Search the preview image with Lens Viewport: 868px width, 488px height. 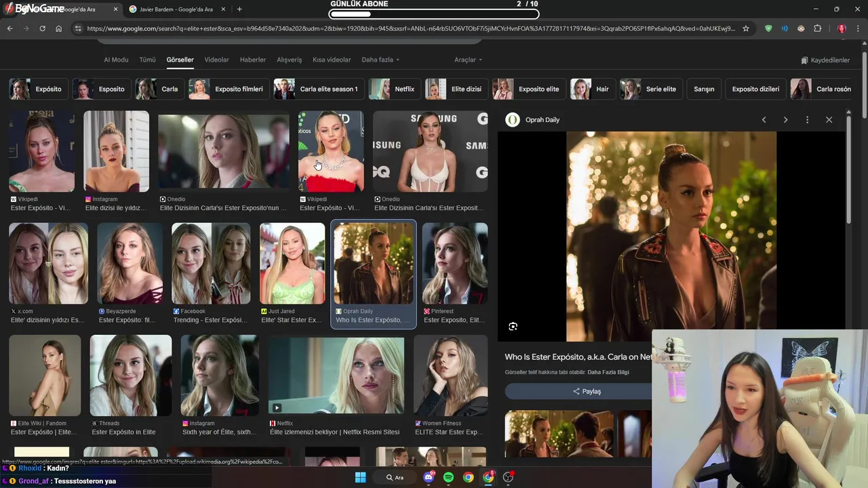point(513,326)
